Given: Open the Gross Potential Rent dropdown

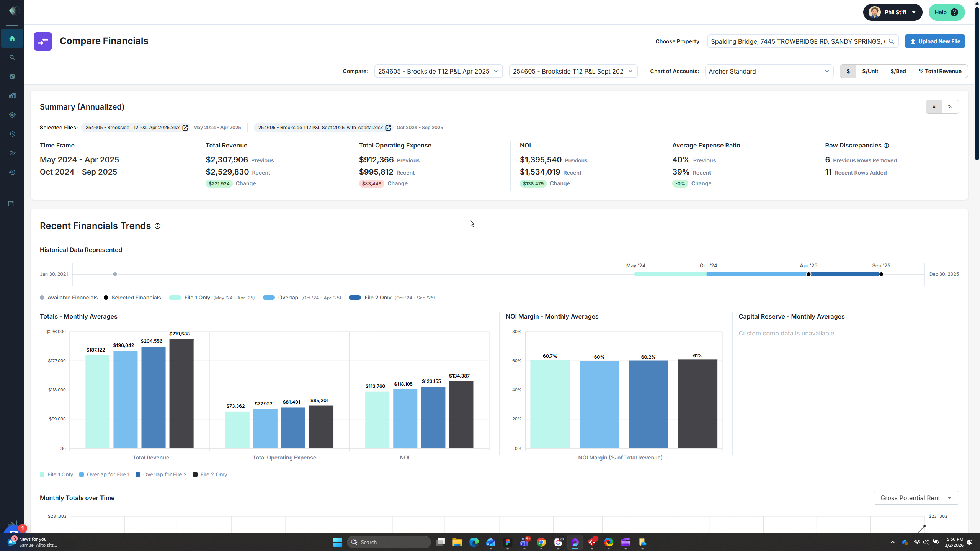Looking at the screenshot, I should (916, 498).
